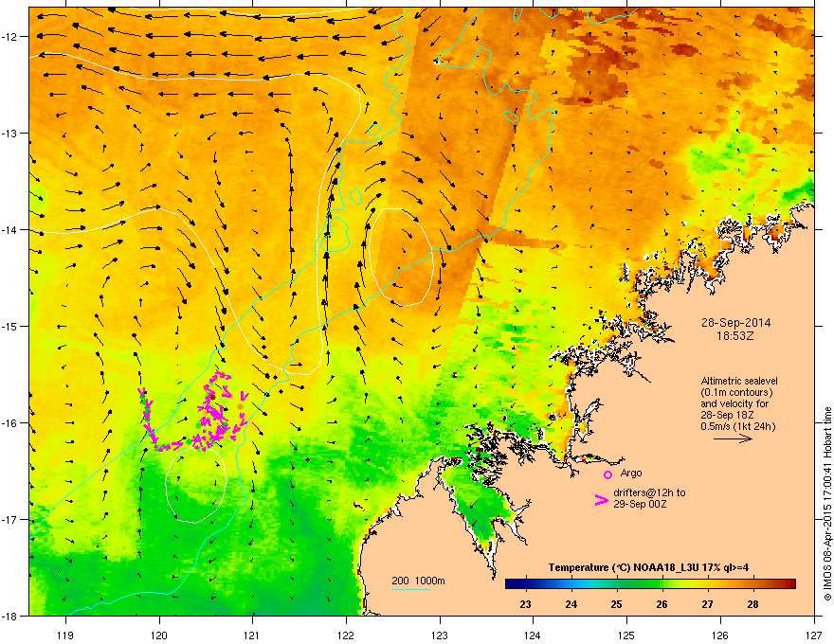Viewport: 834px width, 644px height.
Task: Click the '200 1000m' bathymetry label
Action: 418,581
